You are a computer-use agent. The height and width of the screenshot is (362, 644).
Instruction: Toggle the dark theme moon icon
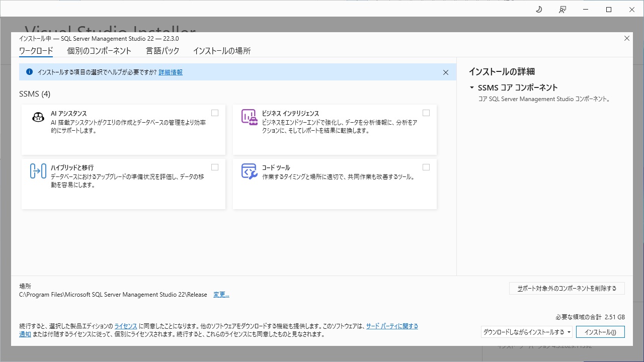(538, 9)
